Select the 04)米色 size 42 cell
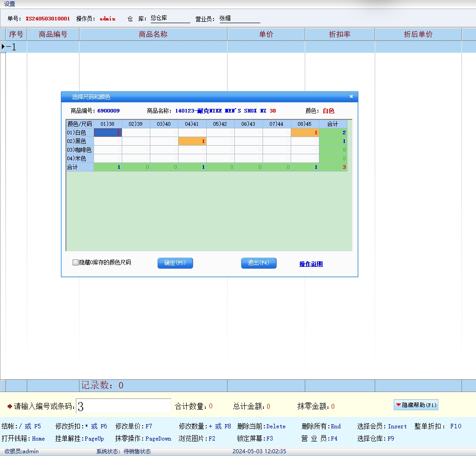 pyautogui.click(x=220, y=158)
